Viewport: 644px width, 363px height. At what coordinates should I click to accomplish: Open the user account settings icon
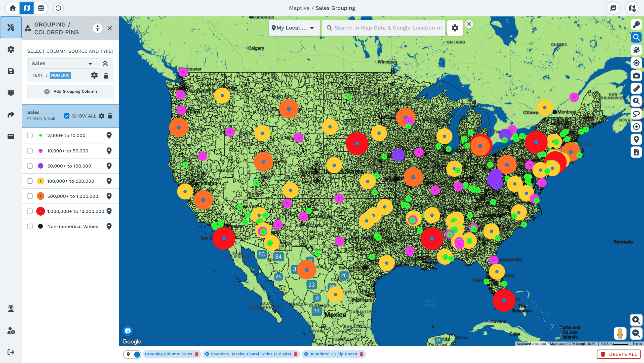pos(11,331)
